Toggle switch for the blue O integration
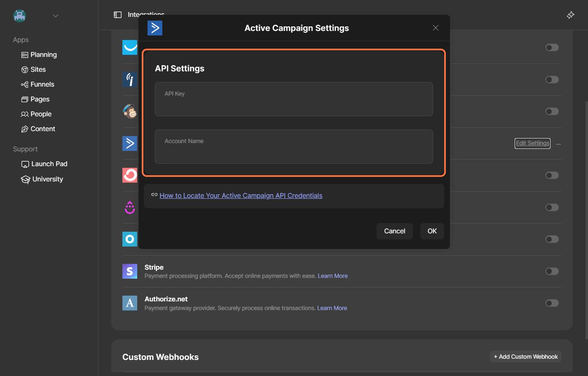This screenshot has height=376, width=588. pyautogui.click(x=552, y=239)
